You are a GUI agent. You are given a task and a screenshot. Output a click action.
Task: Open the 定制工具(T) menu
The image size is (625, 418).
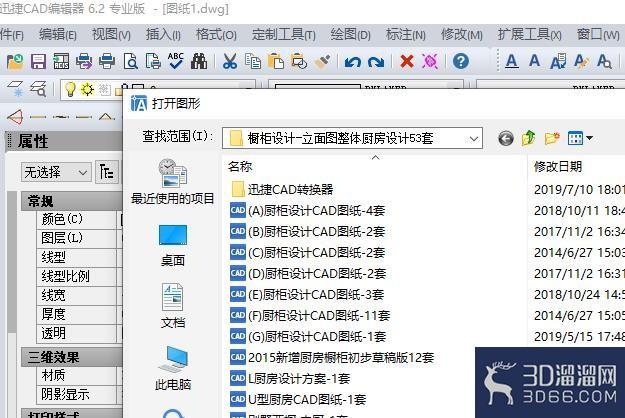(x=283, y=35)
